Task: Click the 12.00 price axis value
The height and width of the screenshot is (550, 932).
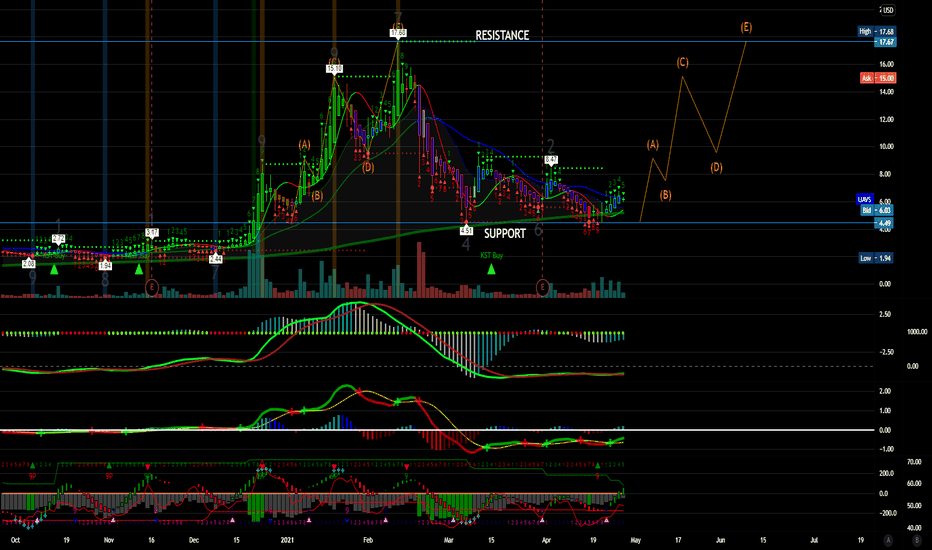Action: pos(886,120)
